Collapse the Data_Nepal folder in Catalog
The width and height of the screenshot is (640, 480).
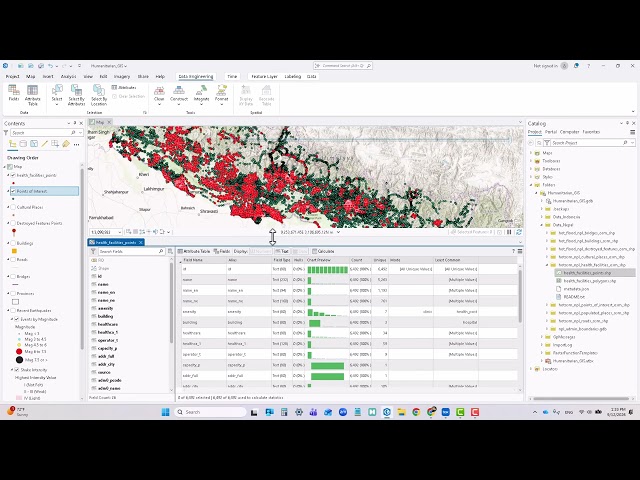(x=542, y=225)
